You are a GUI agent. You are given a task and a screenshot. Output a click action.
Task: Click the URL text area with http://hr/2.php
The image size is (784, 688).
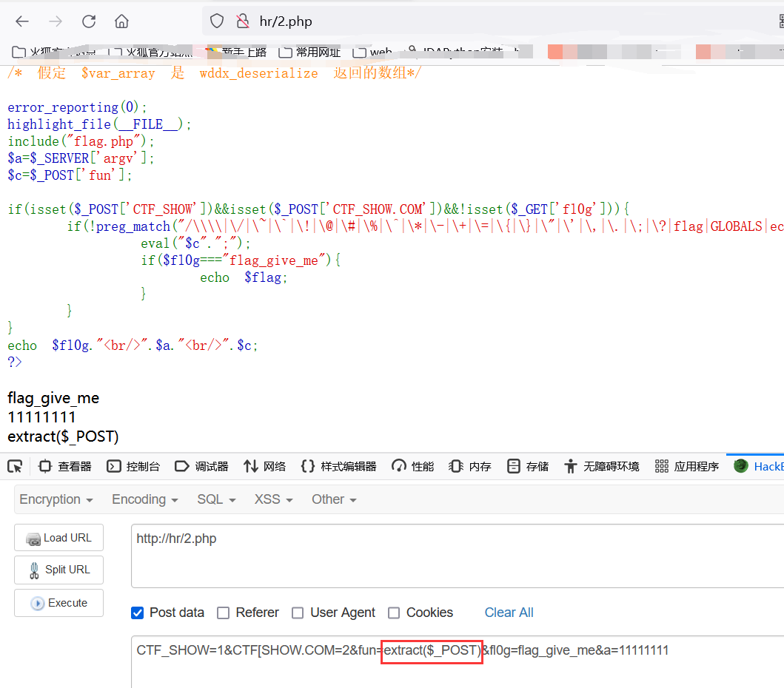(x=458, y=556)
